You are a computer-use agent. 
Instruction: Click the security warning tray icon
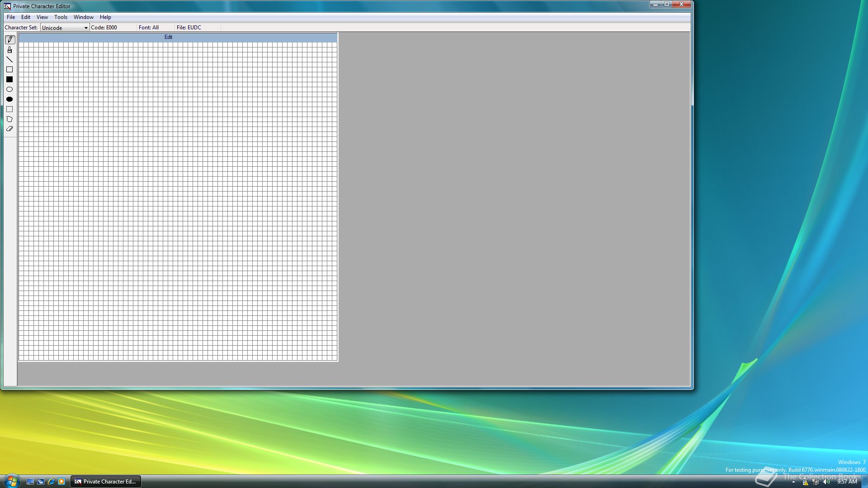(805, 482)
